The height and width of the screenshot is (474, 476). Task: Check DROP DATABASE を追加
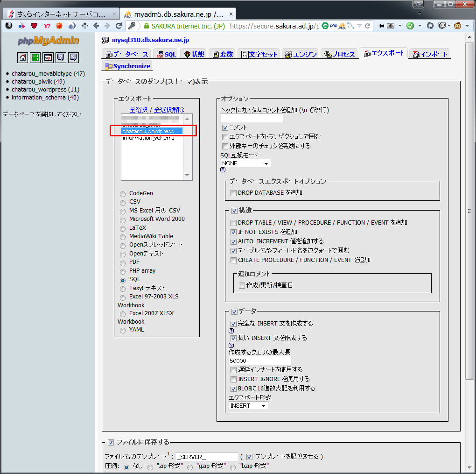coord(233,193)
